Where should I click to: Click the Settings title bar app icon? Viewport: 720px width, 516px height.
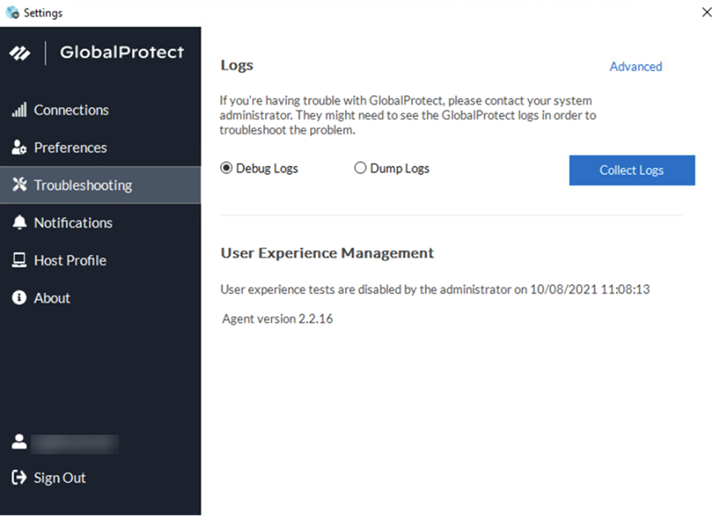(x=12, y=13)
